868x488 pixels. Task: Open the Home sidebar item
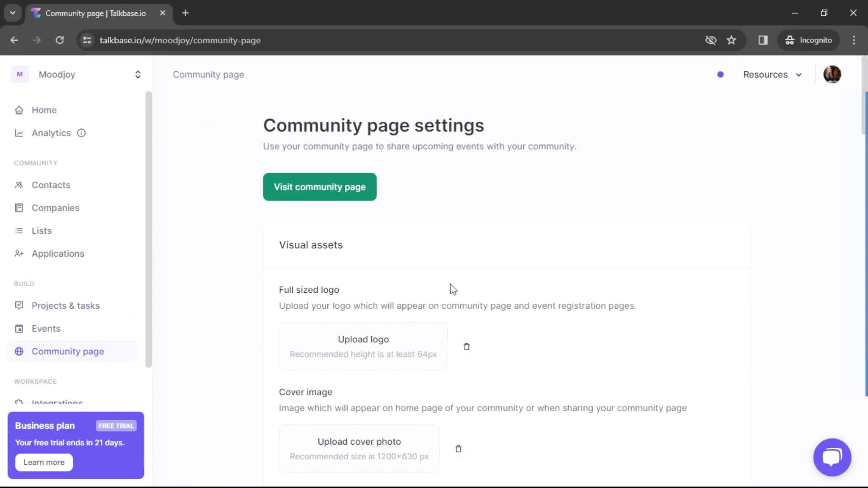point(44,110)
